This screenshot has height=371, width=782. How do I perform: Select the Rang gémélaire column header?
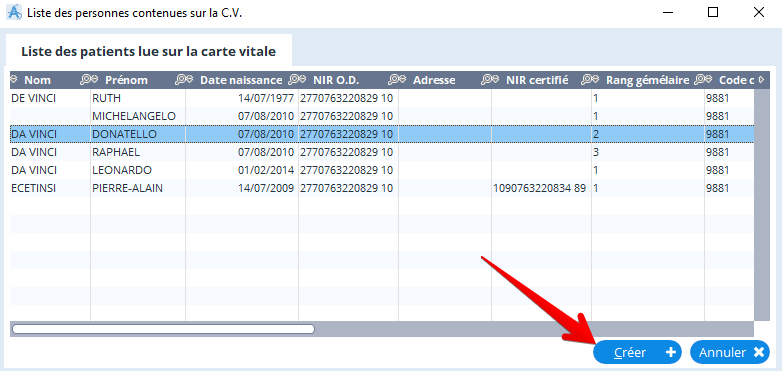pyautogui.click(x=648, y=80)
